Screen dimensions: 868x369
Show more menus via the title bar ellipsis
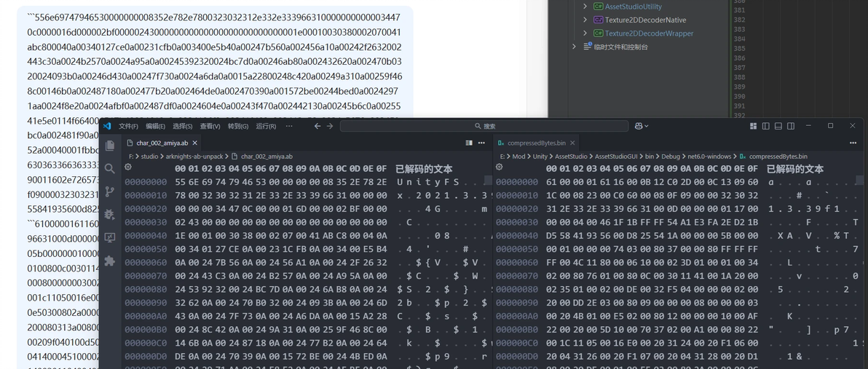(289, 126)
